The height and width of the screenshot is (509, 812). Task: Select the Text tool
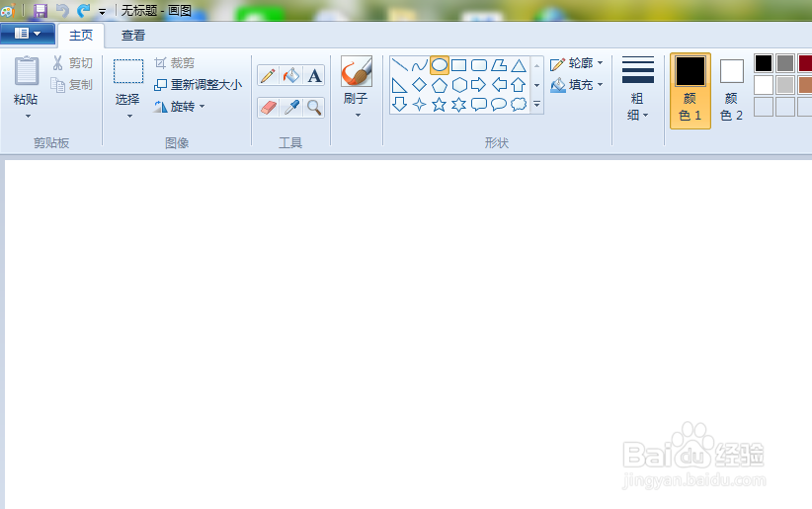point(314,76)
